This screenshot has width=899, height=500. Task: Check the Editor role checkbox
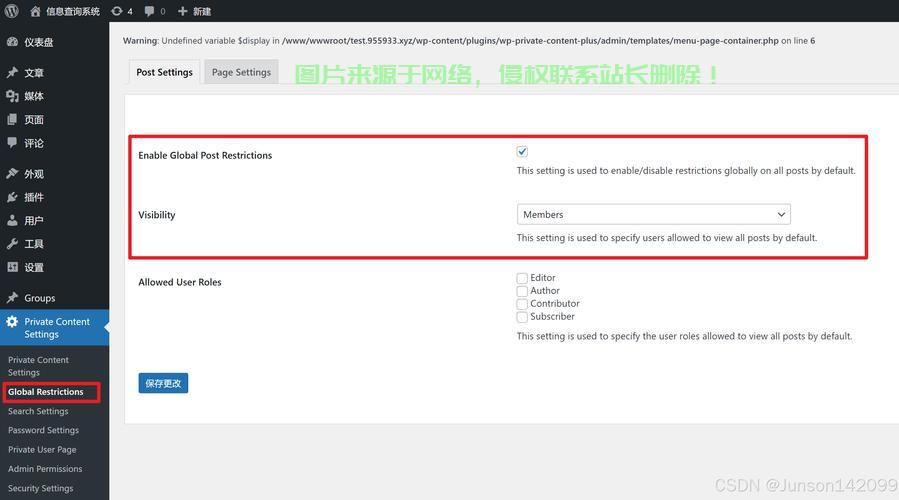tap(522, 278)
